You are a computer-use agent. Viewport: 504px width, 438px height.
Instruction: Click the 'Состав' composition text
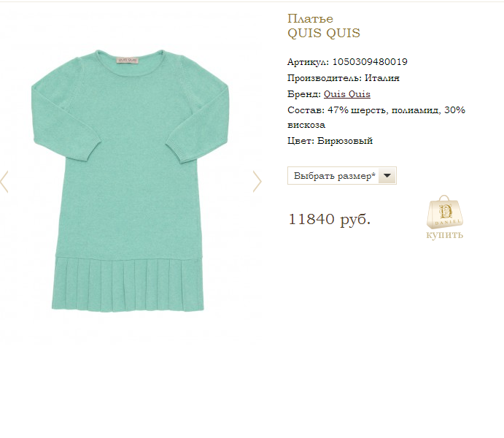tap(376, 117)
